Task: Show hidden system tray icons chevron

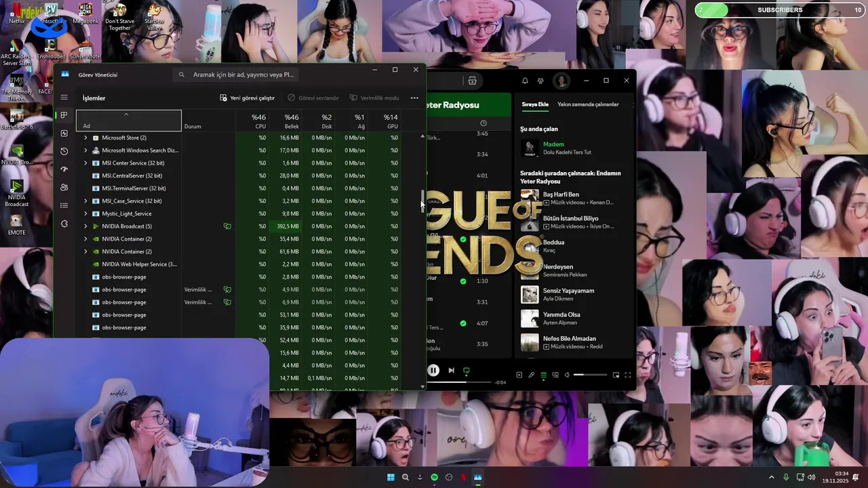Action: [771, 477]
